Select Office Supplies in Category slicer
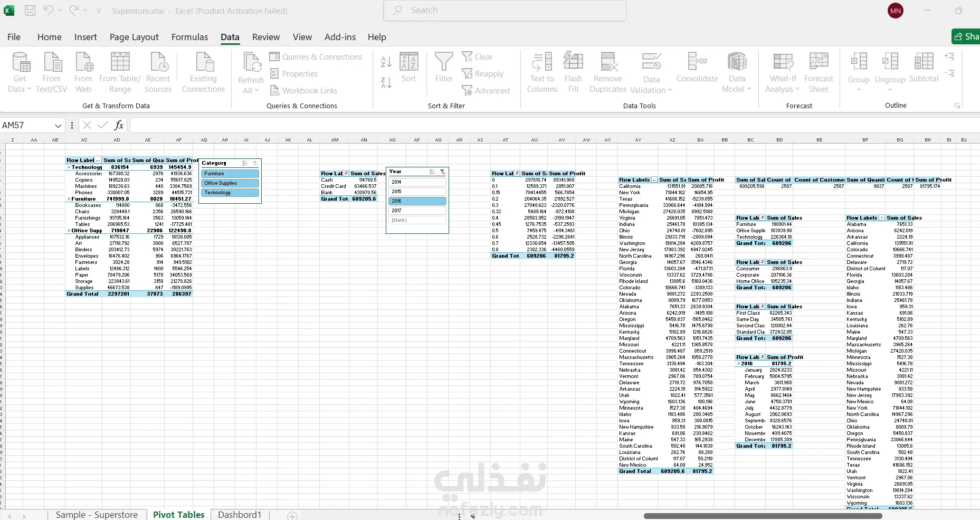 [230, 183]
